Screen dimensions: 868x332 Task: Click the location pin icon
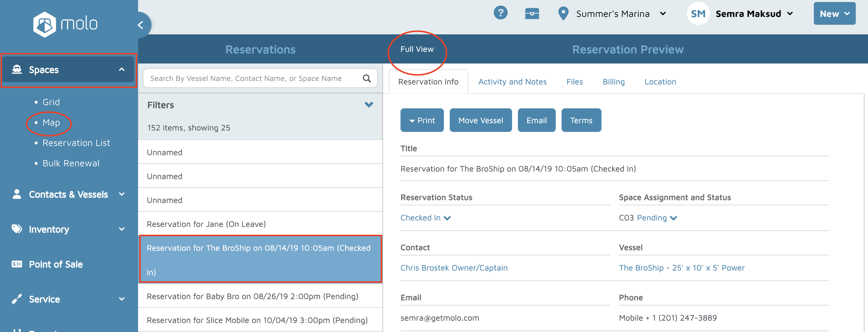(563, 14)
